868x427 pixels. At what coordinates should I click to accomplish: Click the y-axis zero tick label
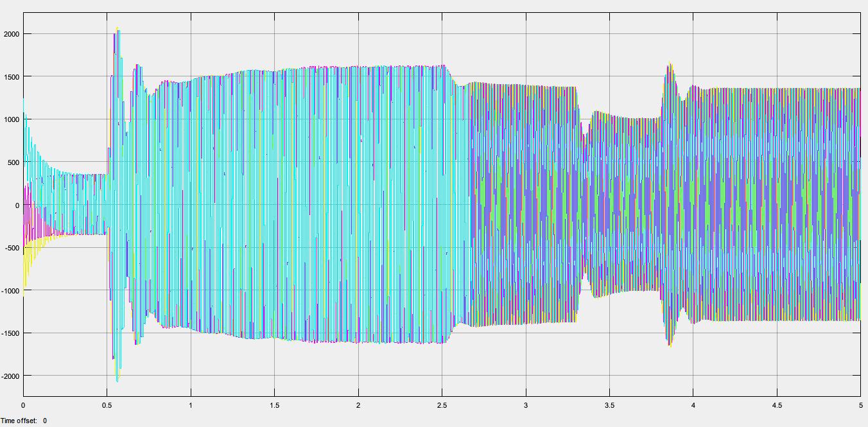(x=17, y=205)
